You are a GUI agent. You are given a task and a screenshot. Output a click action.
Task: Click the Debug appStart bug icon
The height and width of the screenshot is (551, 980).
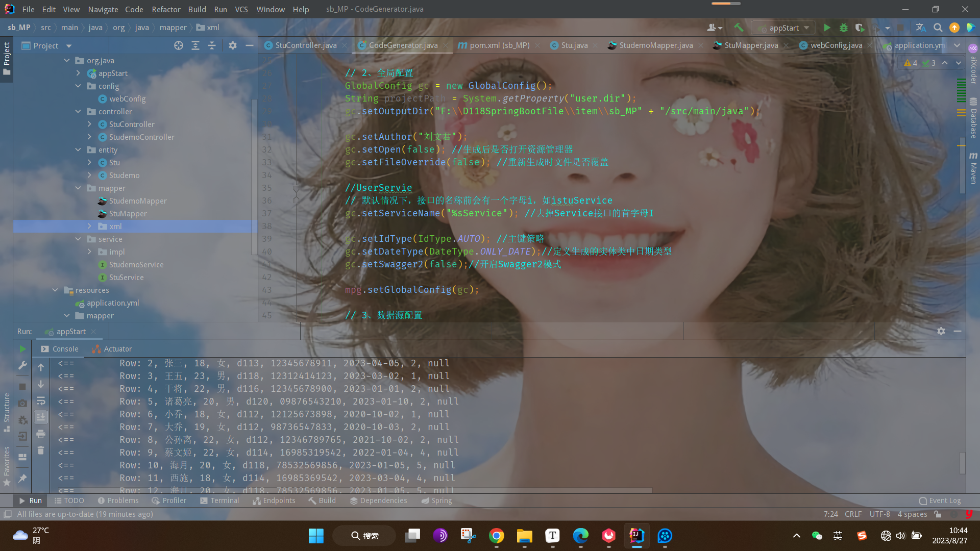coord(843,28)
